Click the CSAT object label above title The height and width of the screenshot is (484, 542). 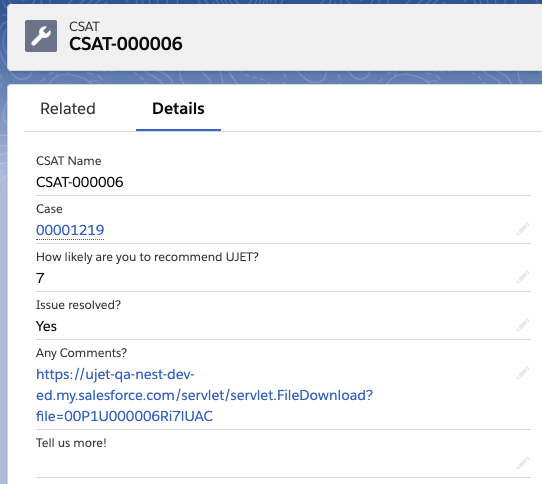(x=84, y=27)
